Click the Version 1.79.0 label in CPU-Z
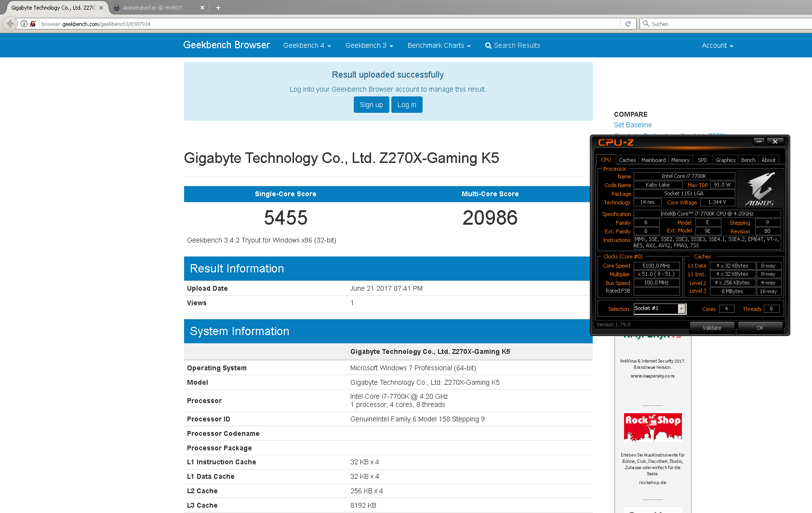The height and width of the screenshot is (513, 812). pyautogui.click(x=613, y=324)
